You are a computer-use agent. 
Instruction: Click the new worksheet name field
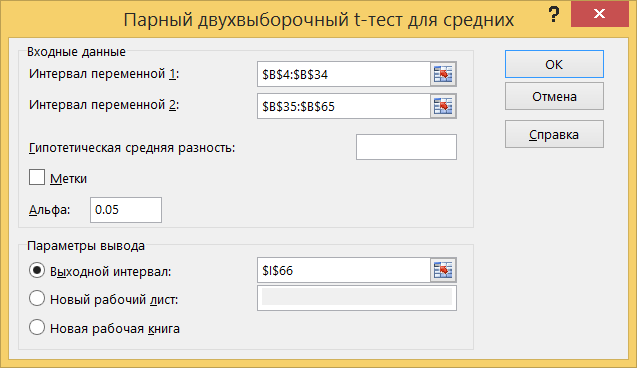[x=357, y=298]
